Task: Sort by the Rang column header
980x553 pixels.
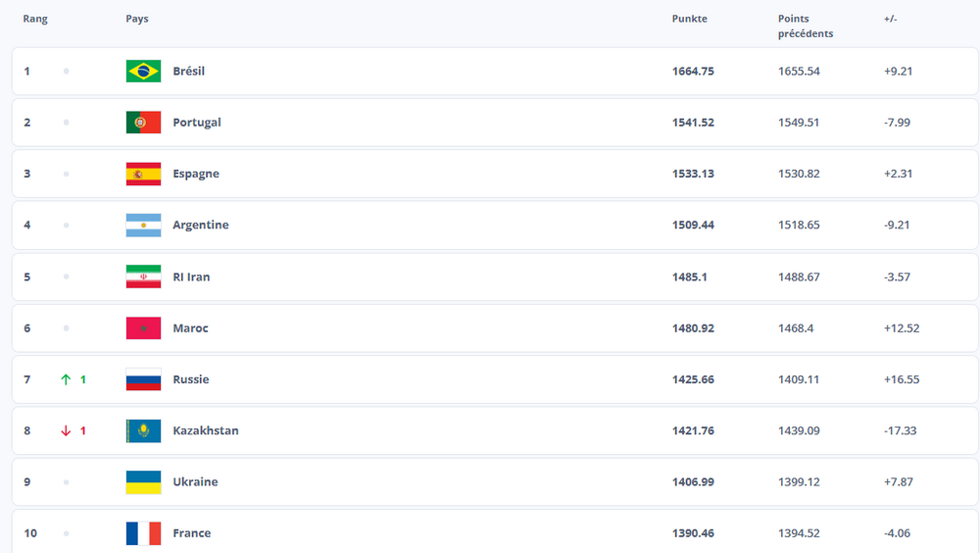Action: [35, 19]
